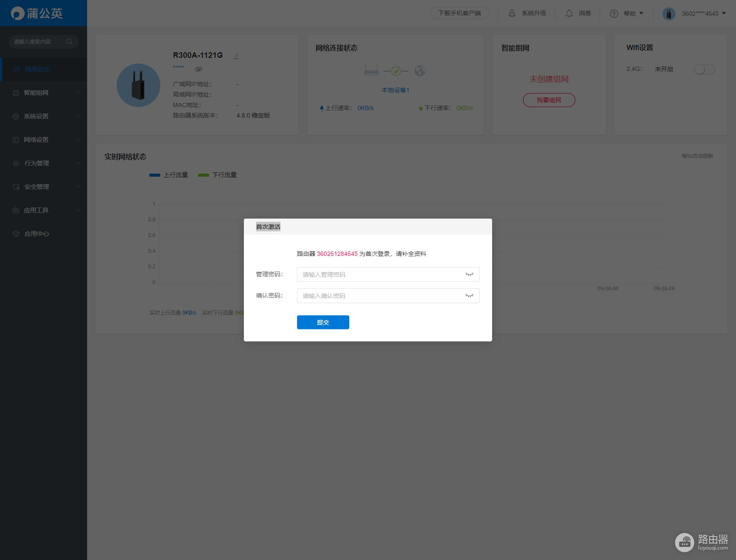The height and width of the screenshot is (560, 736).
Task: Click 系统升级 link in header
Action: tap(534, 13)
